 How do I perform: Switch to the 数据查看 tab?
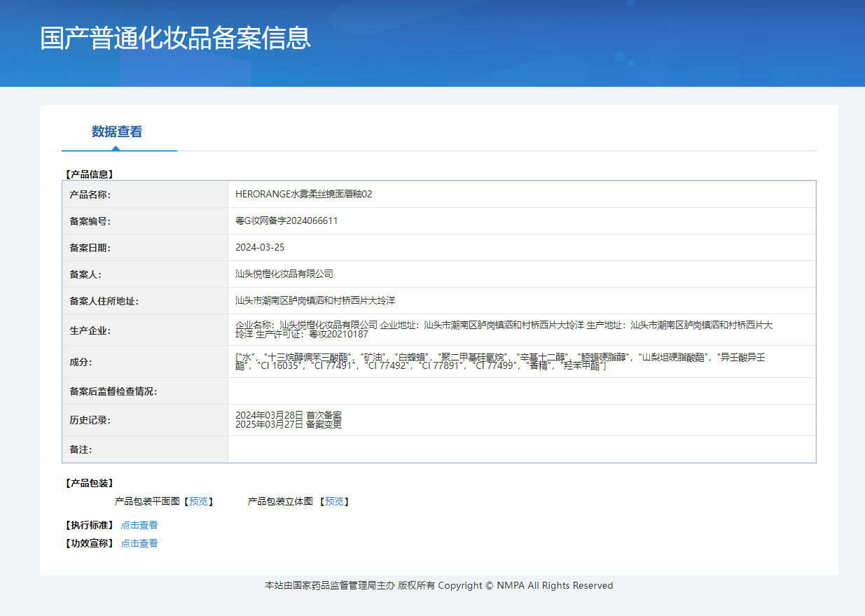coord(117,132)
